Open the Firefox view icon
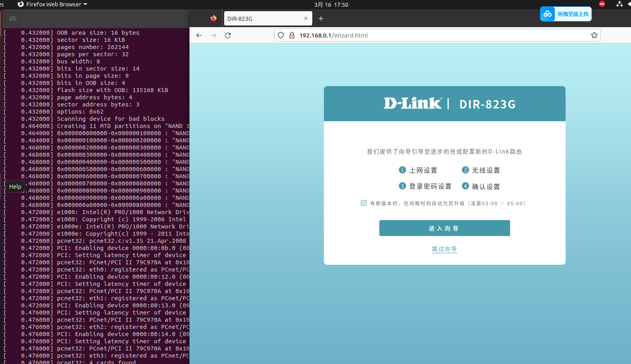Image resolution: width=631 pixels, height=364 pixels. pos(213,18)
